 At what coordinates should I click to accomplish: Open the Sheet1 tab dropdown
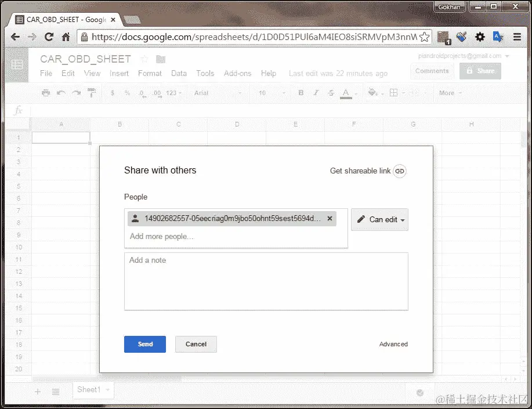pos(107,390)
